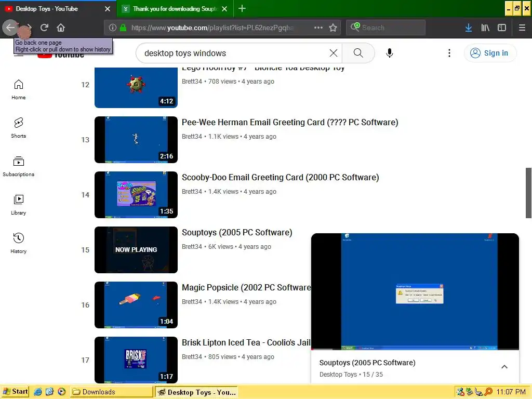Open Shorts in the sidebar

tap(18, 128)
